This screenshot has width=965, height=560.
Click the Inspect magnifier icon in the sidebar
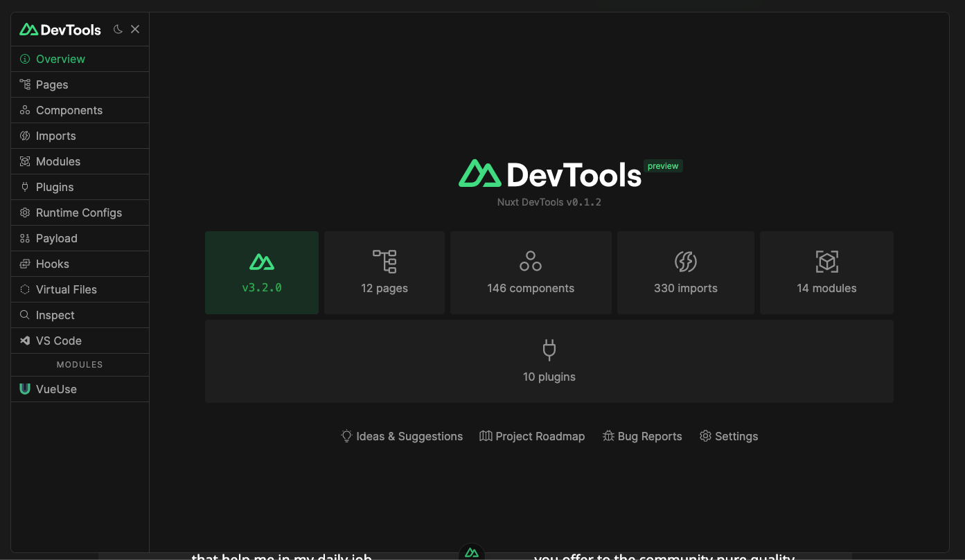(x=25, y=315)
